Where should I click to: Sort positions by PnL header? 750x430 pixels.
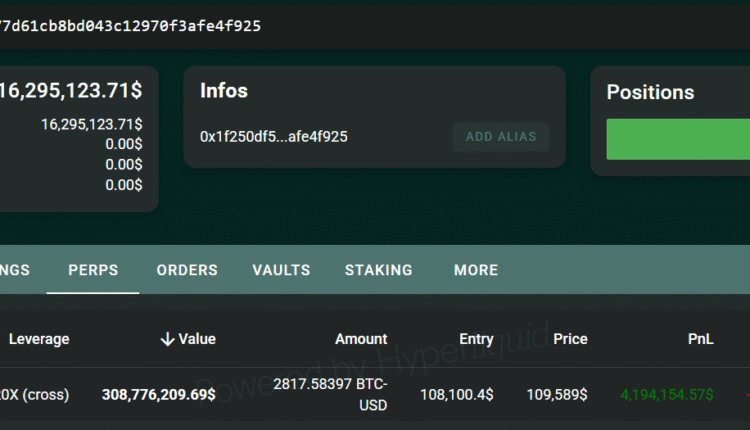coord(701,339)
